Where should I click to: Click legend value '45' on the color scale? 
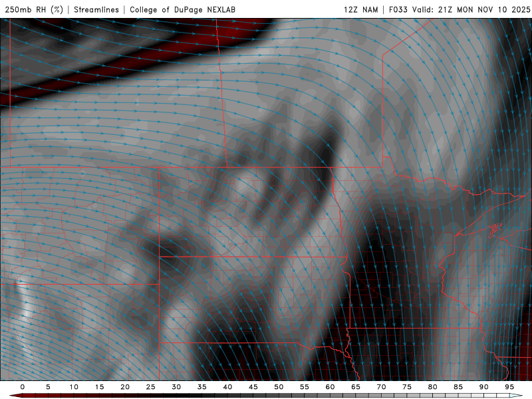pos(253,387)
